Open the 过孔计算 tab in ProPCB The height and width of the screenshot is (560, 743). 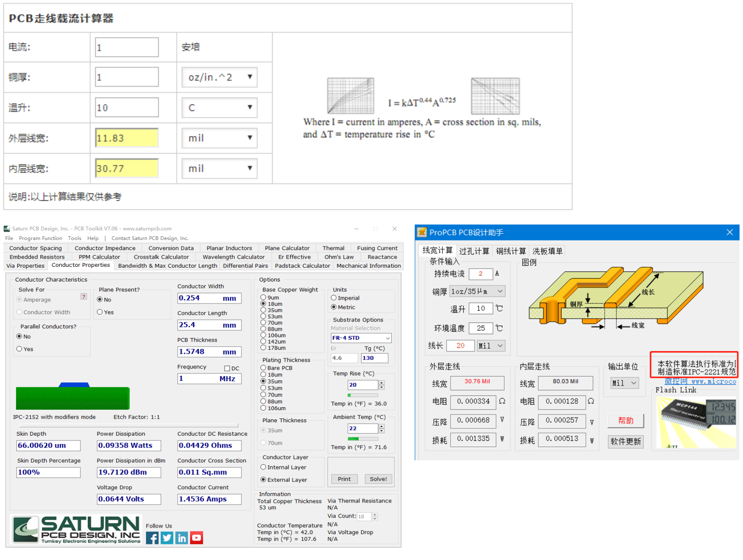click(x=474, y=251)
